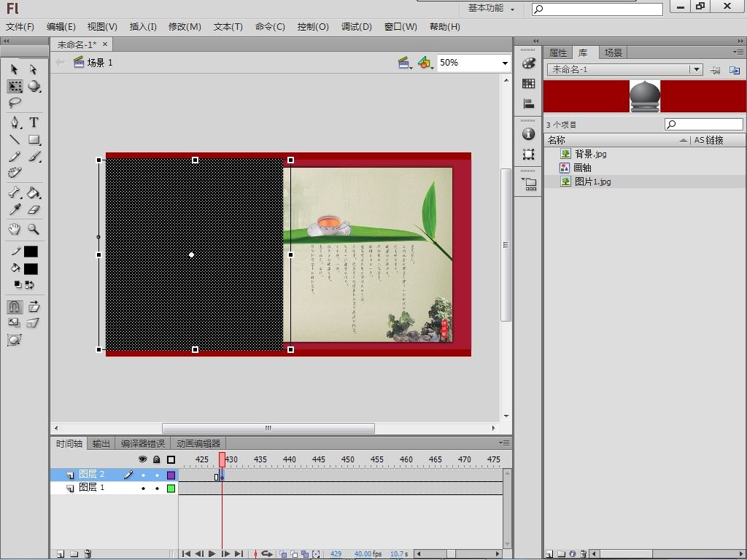Show all layers as outlines header
Viewport: 747px width, 560px height.
pos(171,459)
